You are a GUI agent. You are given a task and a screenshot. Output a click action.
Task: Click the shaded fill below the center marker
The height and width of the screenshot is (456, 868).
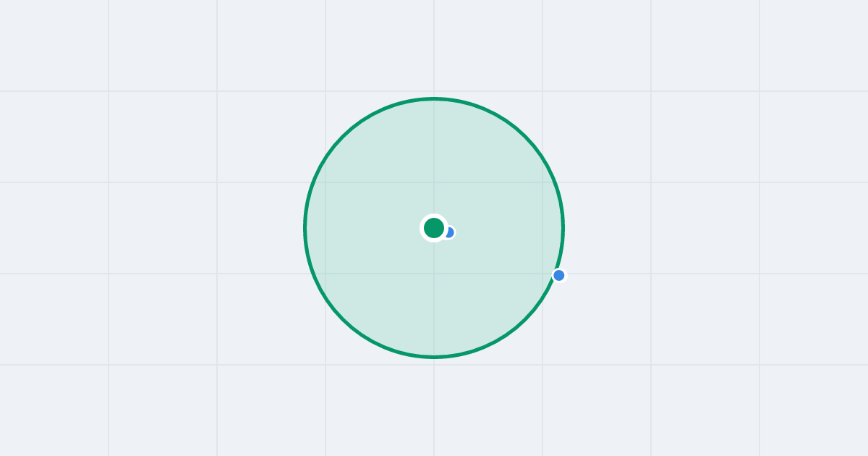pyautogui.click(x=434, y=297)
